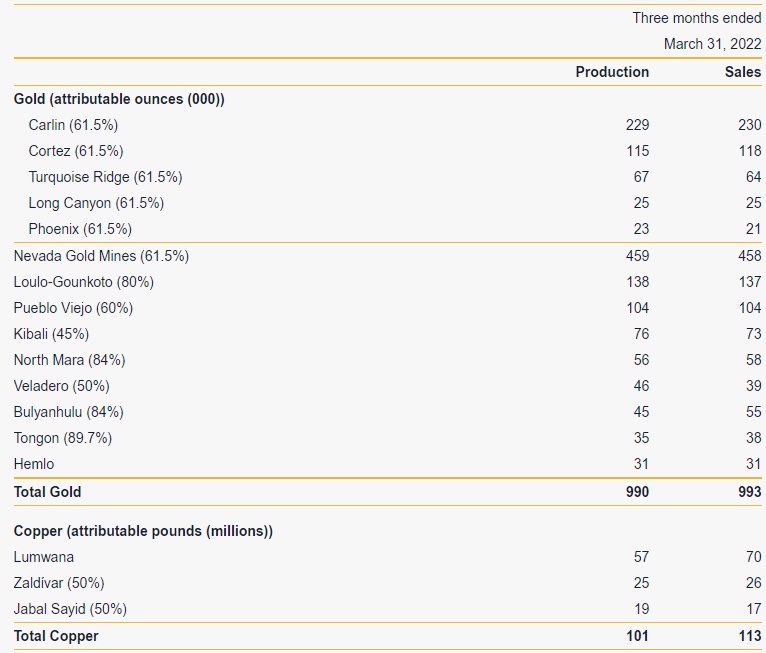Select the Nevada Gold Mines (61.5%) row
The height and width of the screenshot is (653, 766).
[101, 256]
